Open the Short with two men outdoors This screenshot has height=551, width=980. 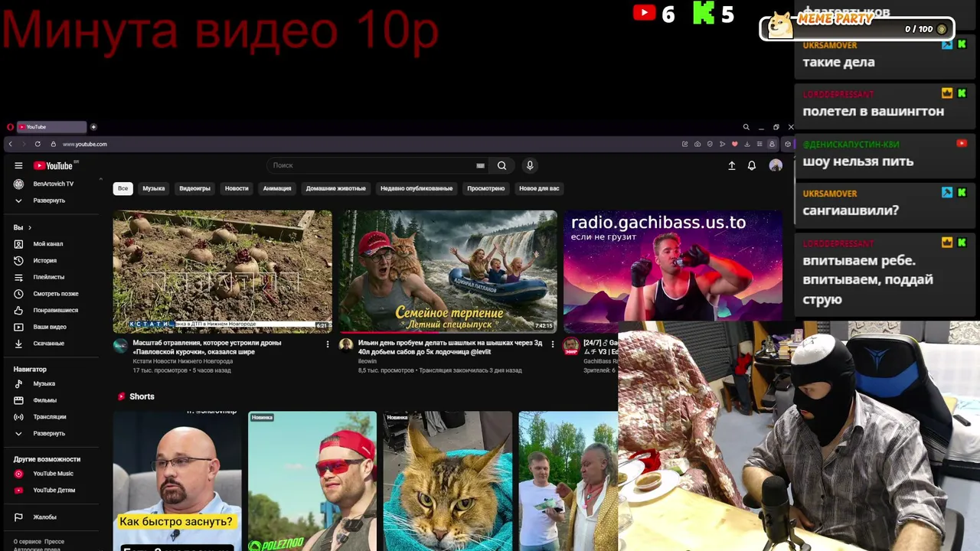(x=568, y=481)
